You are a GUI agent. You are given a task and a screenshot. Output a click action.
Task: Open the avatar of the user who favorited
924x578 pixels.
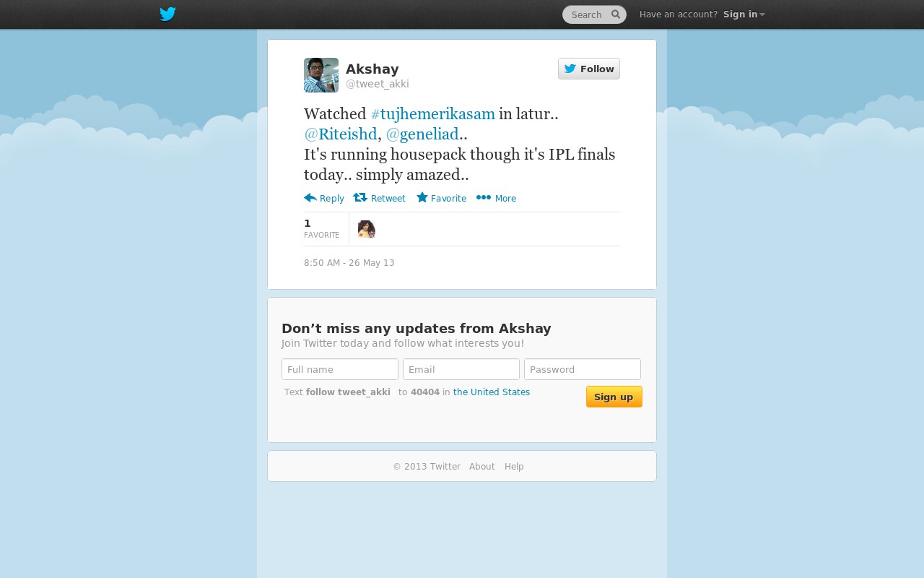(x=367, y=229)
